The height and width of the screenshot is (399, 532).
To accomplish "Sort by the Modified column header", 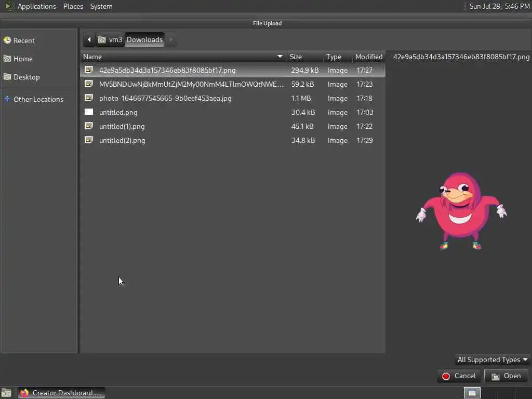I will click(x=369, y=57).
